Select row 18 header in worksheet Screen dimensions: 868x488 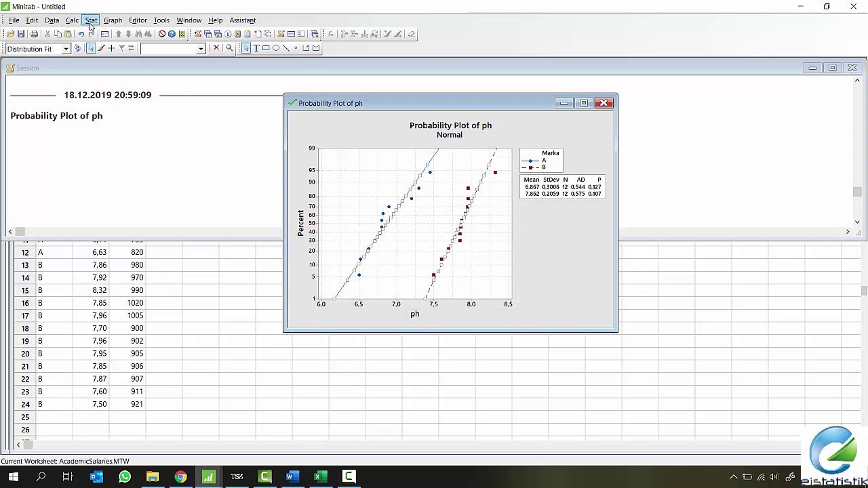pyautogui.click(x=25, y=328)
